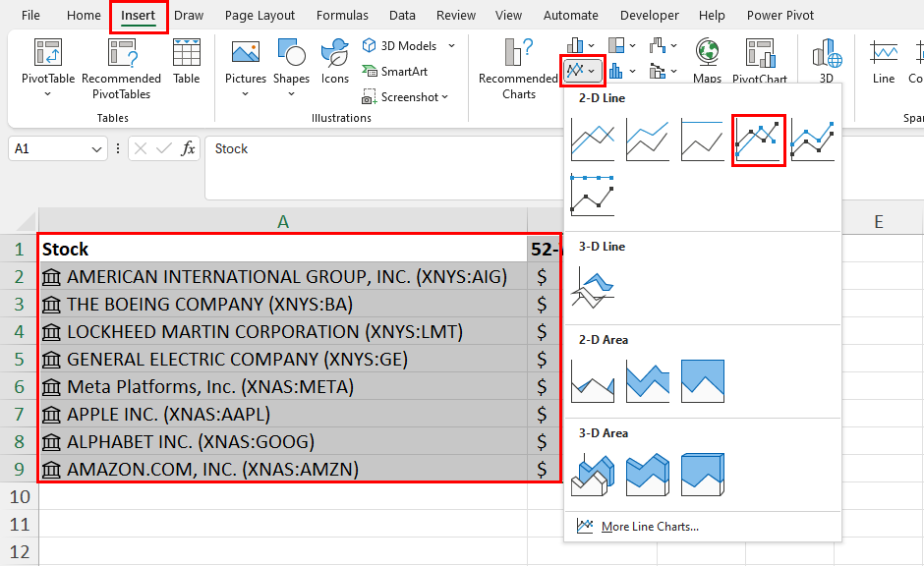Open the Developer tab
924x566 pixels.
tap(650, 16)
